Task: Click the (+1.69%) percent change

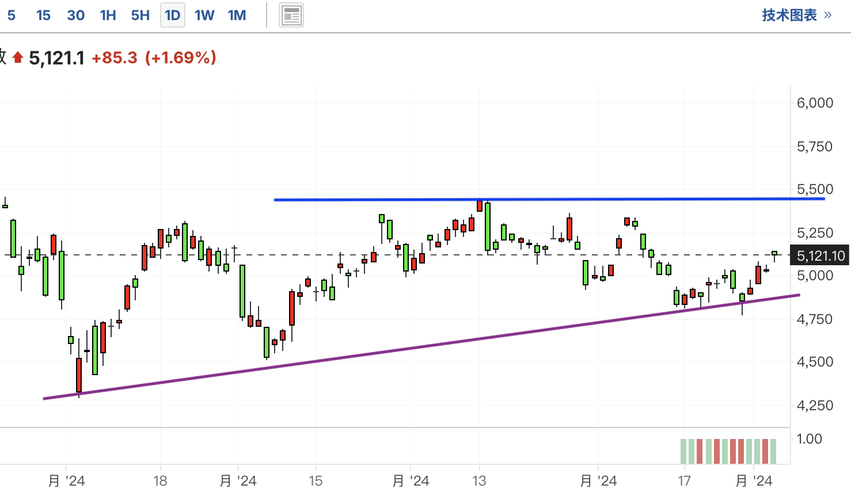Action: (181, 58)
